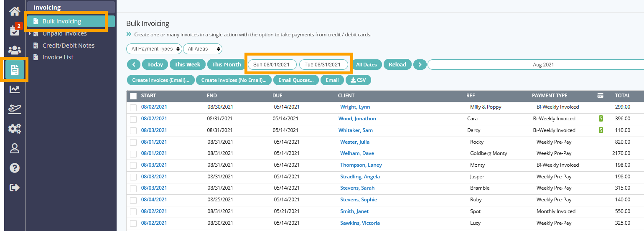This screenshot has width=644, height=231.
Task: Click Create Invoices (Email) button
Action: pyautogui.click(x=160, y=80)
